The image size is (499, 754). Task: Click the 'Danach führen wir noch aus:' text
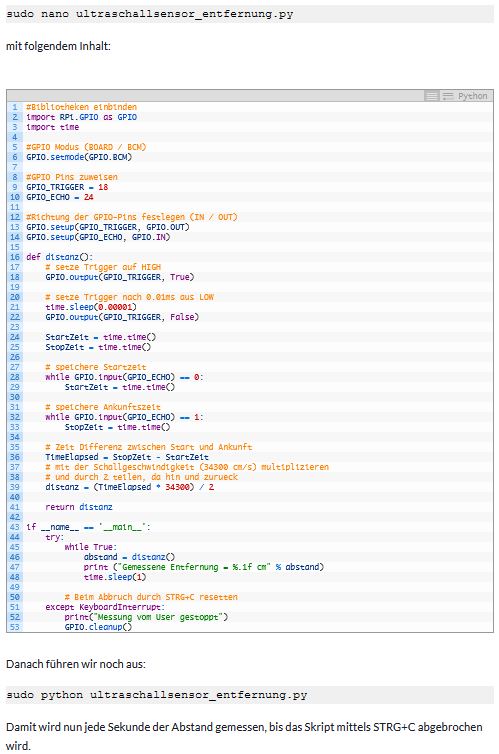pos(76,664)
